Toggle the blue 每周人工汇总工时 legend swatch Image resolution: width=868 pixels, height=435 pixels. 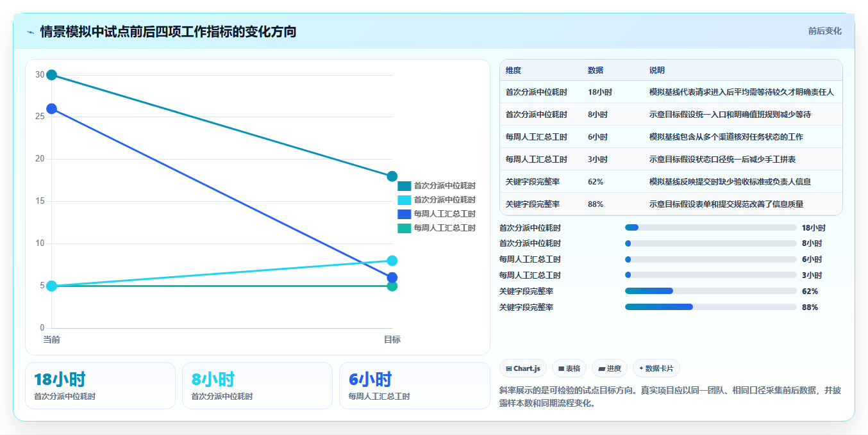pos(404,214)
